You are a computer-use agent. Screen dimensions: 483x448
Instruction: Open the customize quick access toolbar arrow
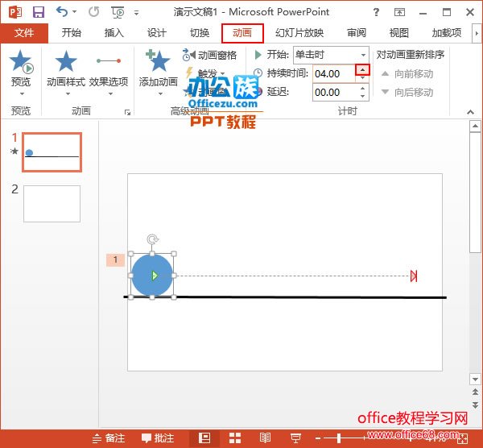pyautogui.click(x=136, y=13)
